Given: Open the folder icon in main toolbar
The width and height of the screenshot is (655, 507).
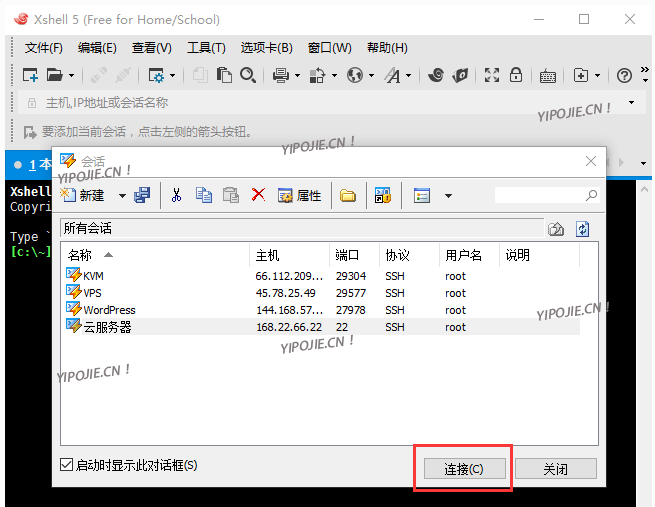Looking at the screenshot, I should coord(54,75).
